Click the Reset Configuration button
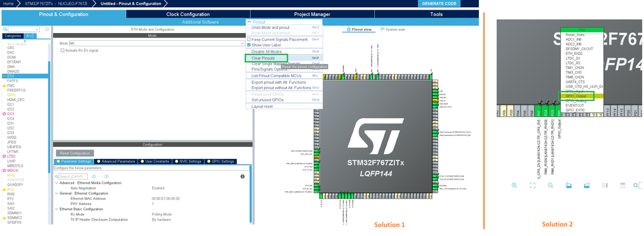The image size is (644, 236). (x=75, y=153)
